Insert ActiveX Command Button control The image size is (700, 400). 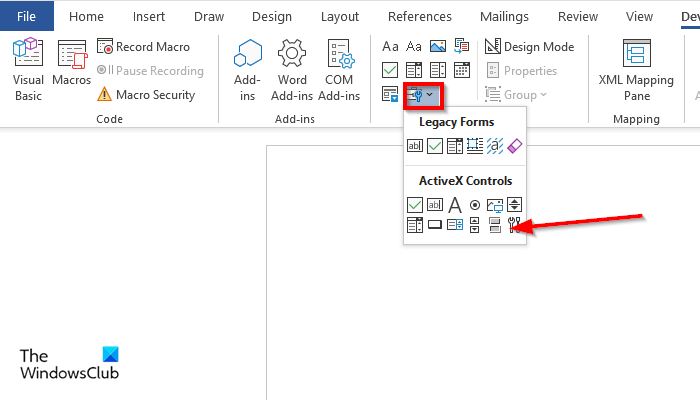pos(435,225)
